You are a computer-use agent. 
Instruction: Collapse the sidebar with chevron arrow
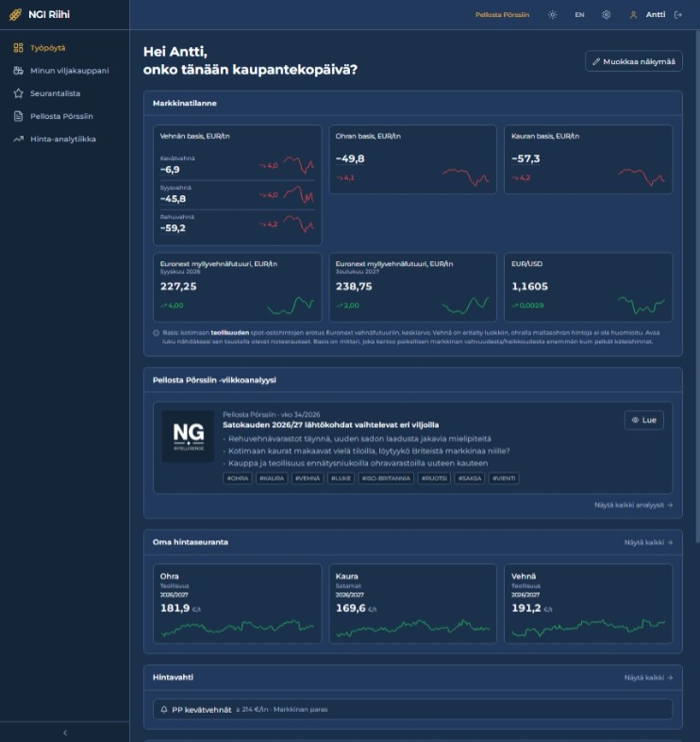click(65, 733)
